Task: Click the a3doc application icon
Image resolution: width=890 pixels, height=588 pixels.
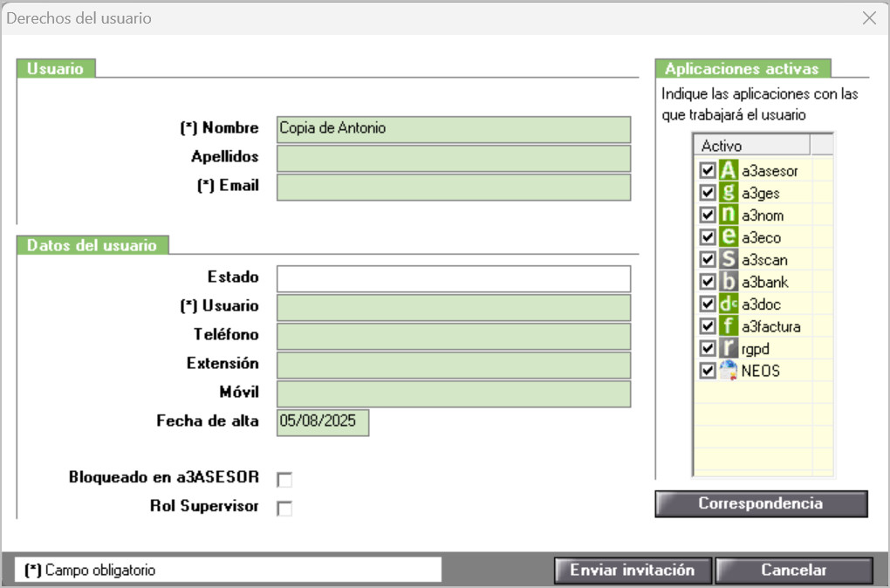Action: coord(729,304)
